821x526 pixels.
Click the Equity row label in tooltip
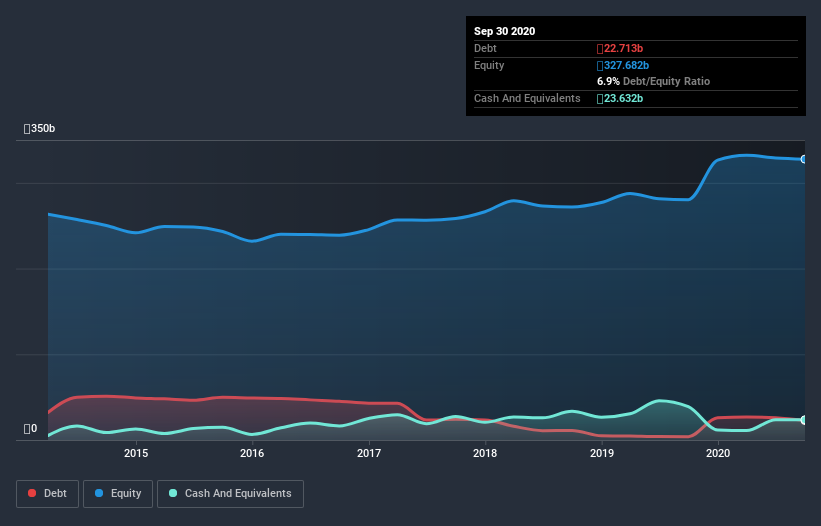click(489, 65)
